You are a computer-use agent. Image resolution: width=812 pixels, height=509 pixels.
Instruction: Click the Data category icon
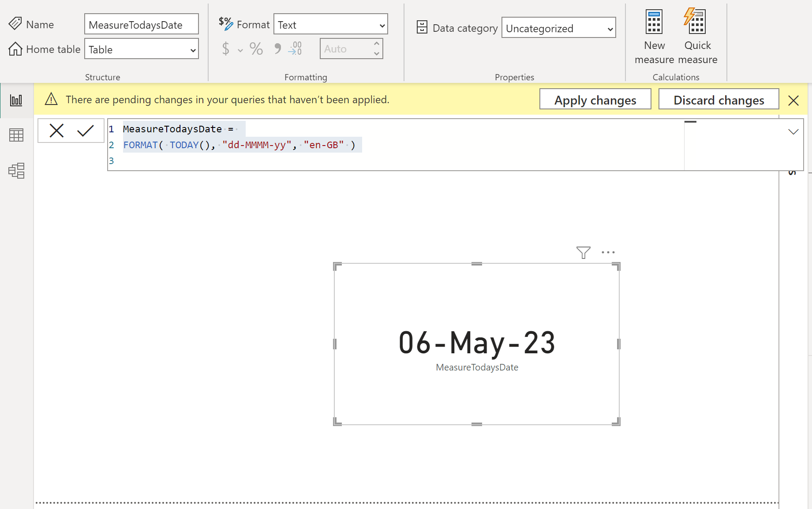pyautogui.click(x=422, y=27)
